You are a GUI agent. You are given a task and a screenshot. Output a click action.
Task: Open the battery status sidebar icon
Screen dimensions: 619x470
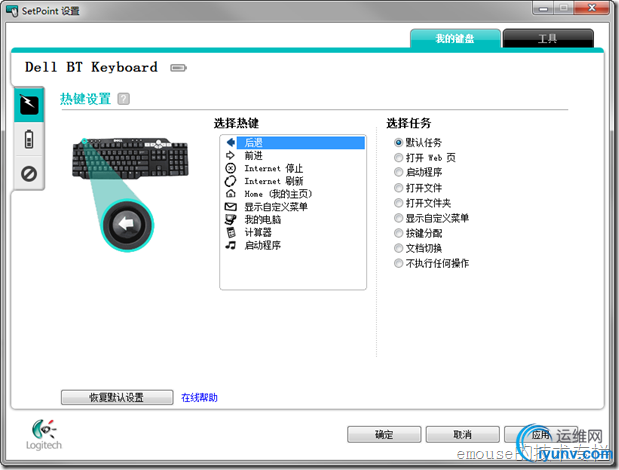pos(29,139)
